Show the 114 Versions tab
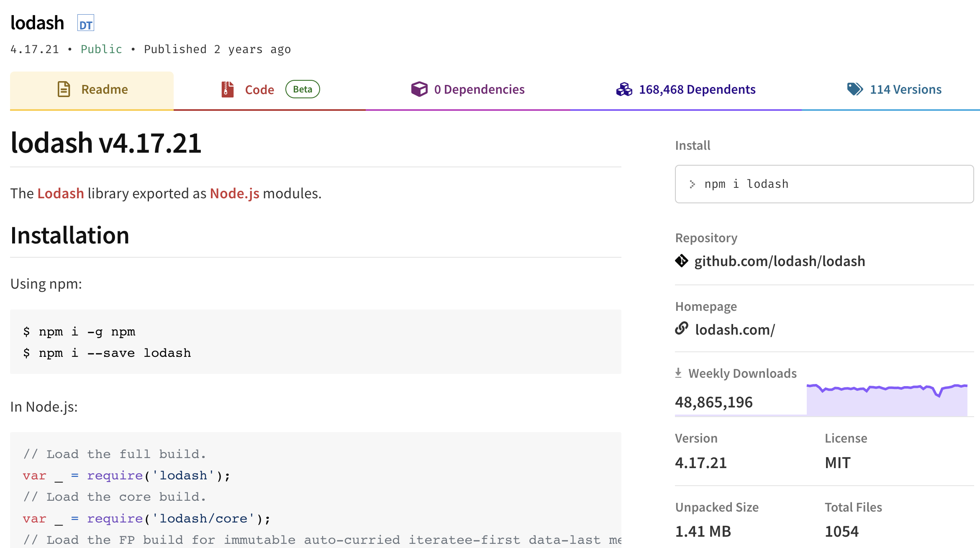This screenshot has width=980, height=548. 906,90
